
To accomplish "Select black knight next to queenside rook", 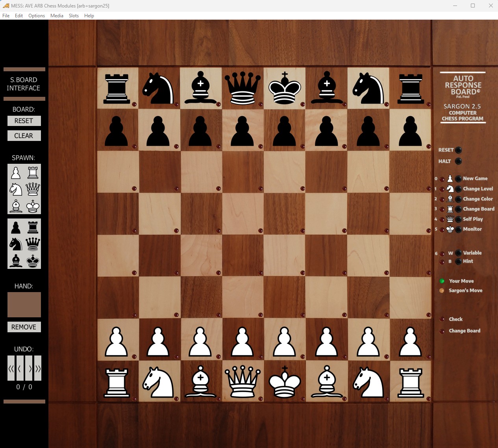I will [x=158, y=88].
